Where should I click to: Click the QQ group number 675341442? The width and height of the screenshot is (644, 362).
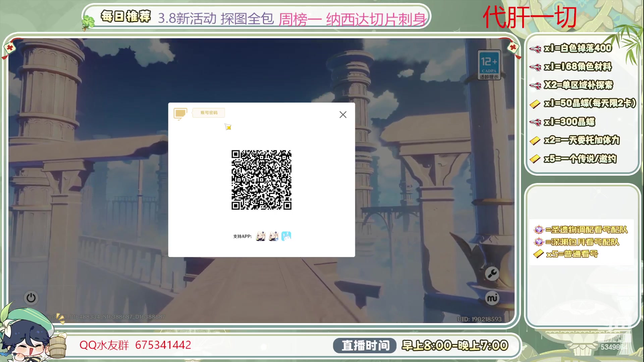click(x=163, y=345)
